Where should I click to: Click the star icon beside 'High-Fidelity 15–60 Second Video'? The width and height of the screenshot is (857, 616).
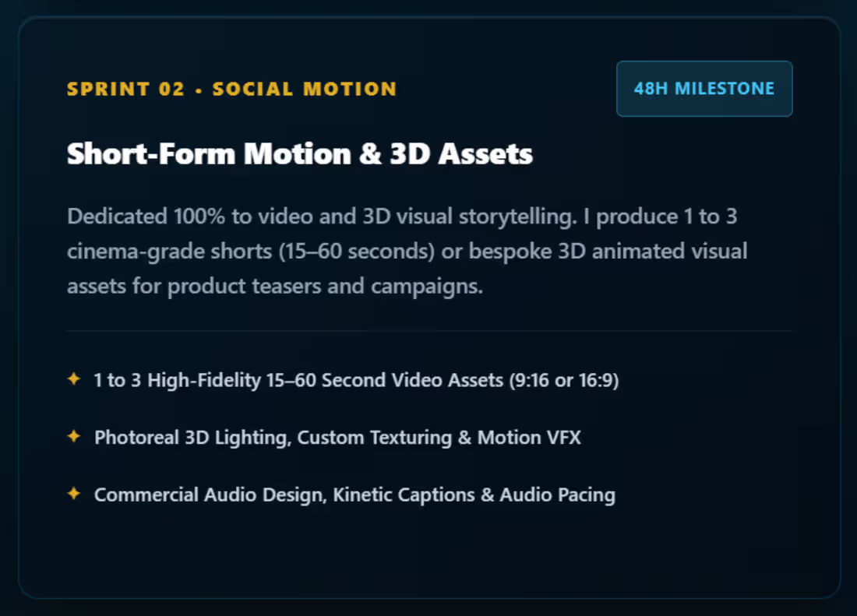point(74,378)
